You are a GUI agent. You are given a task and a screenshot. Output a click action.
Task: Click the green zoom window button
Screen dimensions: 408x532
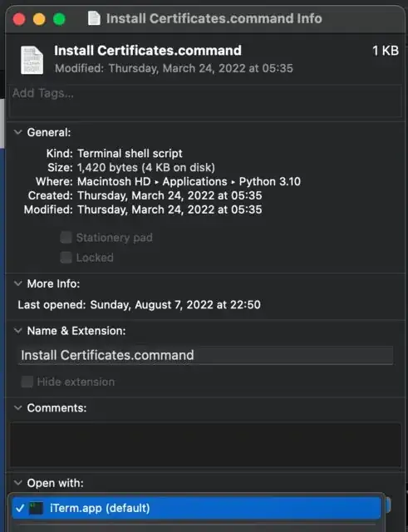59,19
